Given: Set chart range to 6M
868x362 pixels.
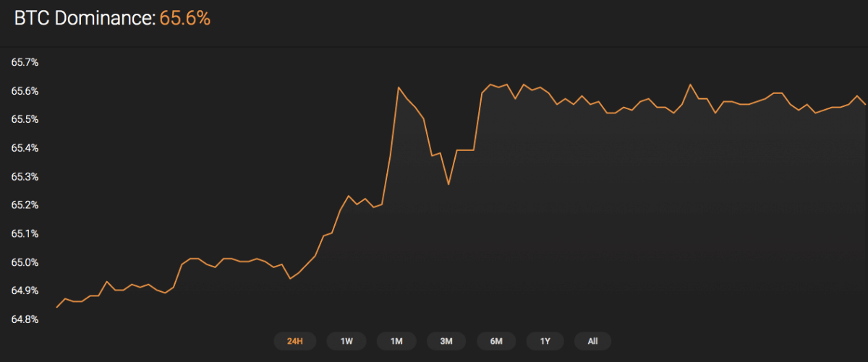Looking at the screenshot, I should tap(496, 341).
